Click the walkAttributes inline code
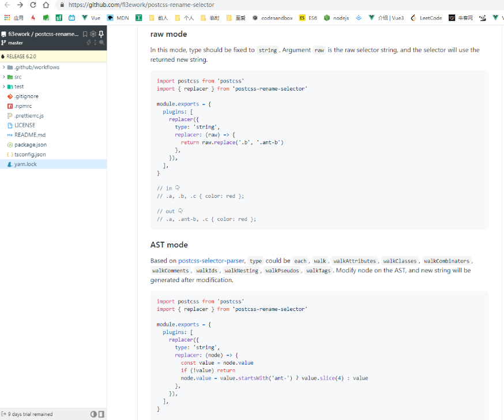 tap(355, 261)
